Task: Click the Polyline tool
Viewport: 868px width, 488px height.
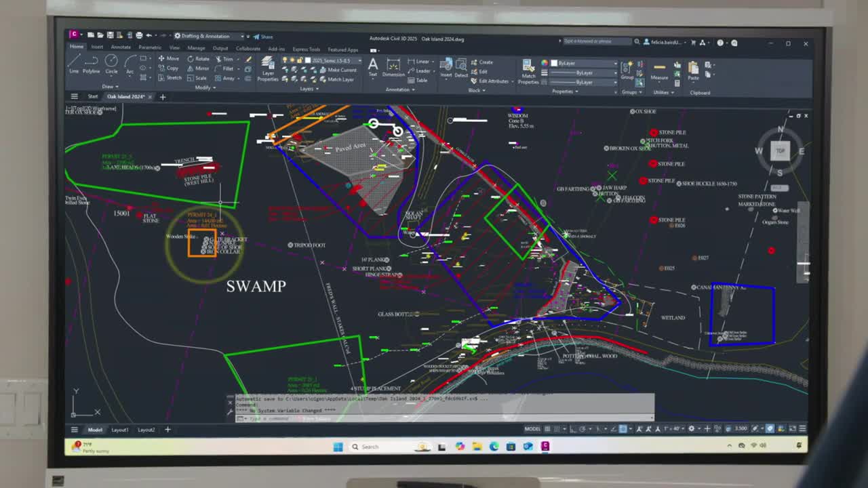Action: [x=92, y=64]
